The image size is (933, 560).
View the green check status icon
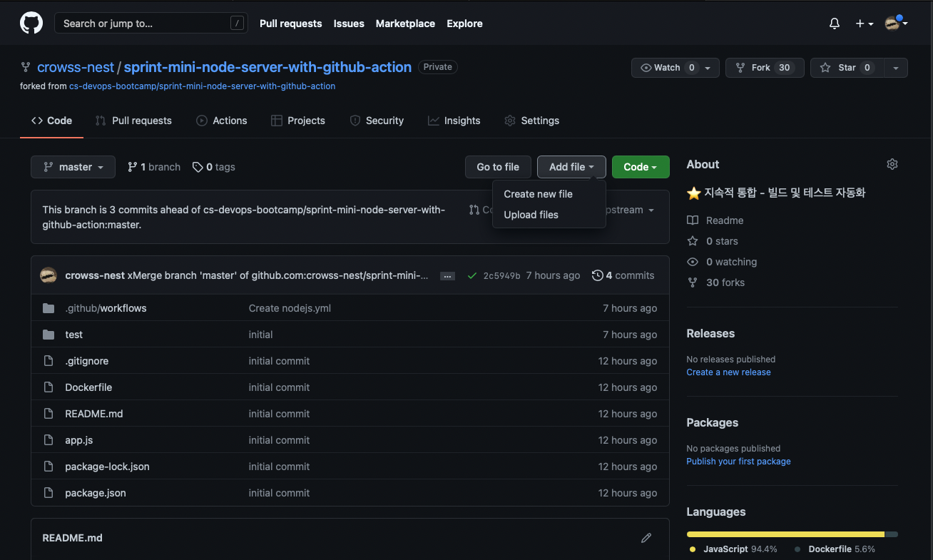(x=471, y=275)
